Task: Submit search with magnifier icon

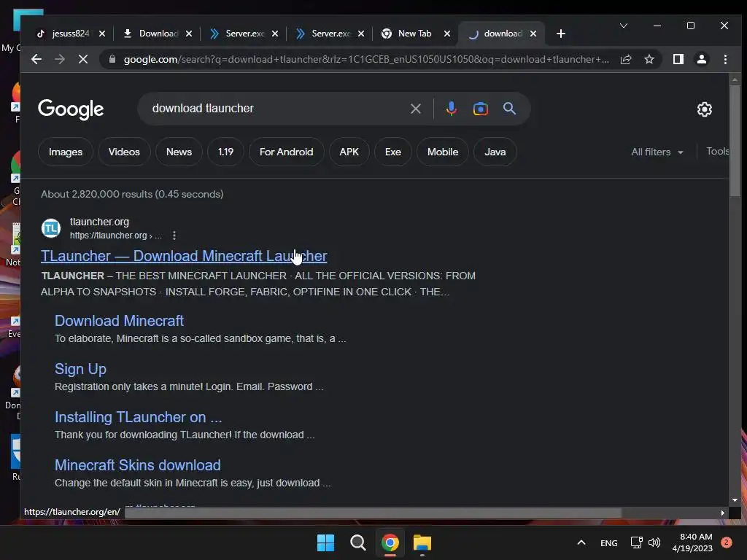Action: click(x=509, y=109)
